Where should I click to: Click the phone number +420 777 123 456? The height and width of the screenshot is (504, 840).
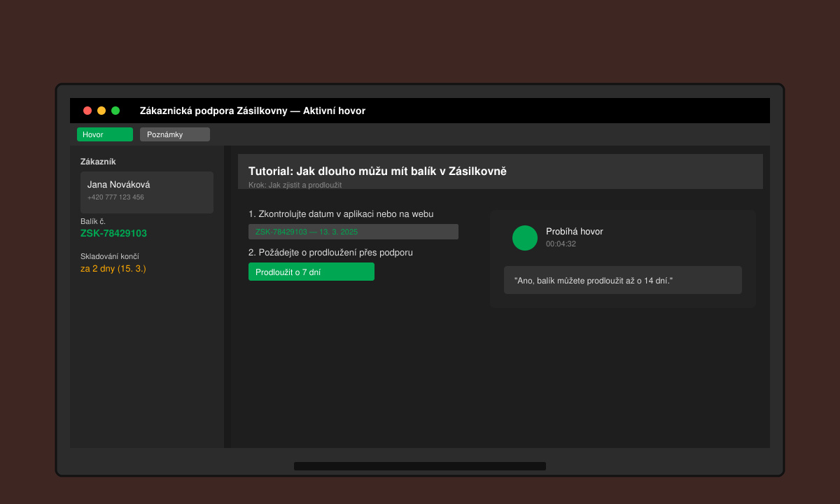click(x=115, y=197)
